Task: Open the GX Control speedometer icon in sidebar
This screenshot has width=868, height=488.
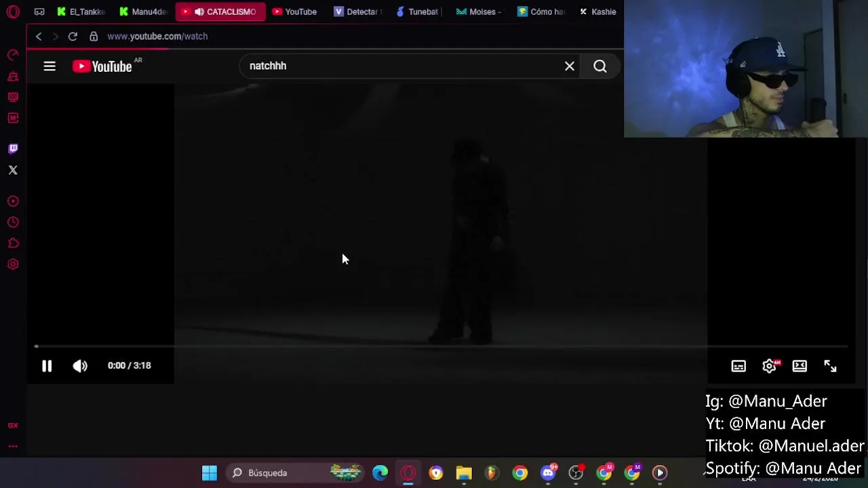Action: point(13,55)
